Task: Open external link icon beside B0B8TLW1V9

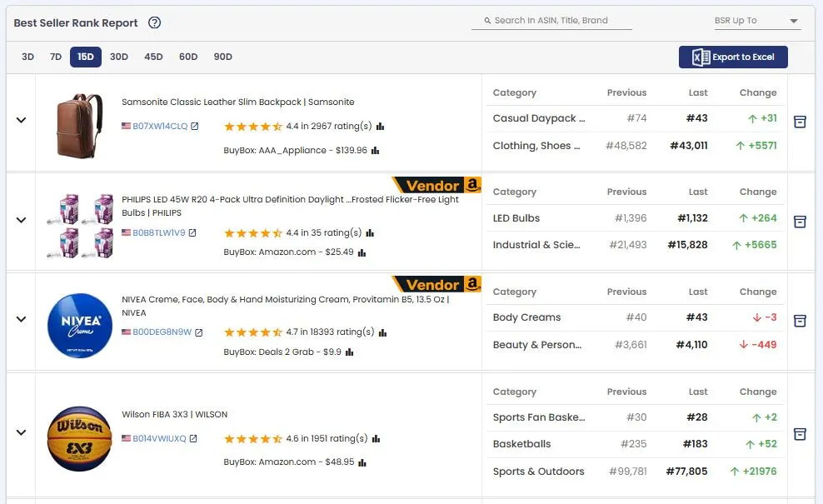Action: click(192, 232)
